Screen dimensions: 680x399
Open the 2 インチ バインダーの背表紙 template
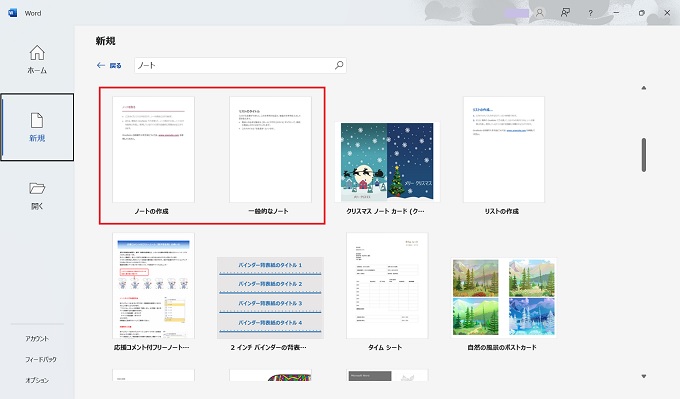270,298
